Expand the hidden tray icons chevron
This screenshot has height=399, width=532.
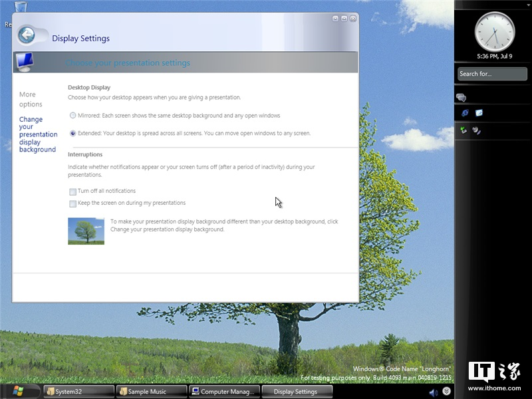[447, 392]
